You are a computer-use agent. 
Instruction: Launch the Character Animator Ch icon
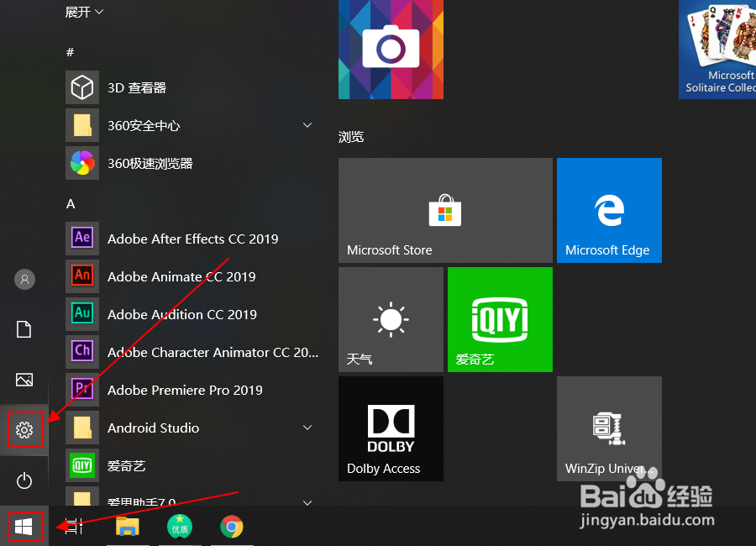pyautogui.click(x=82, y=352)
